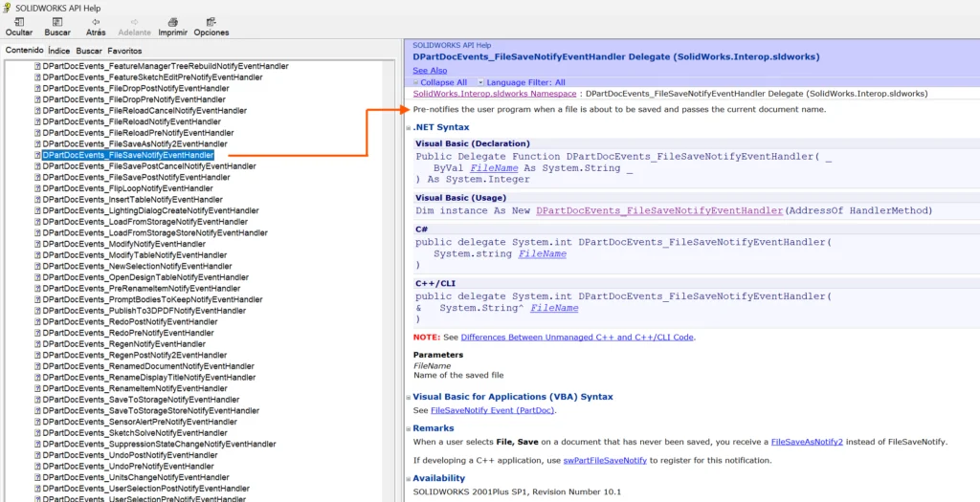Select DPartDocEvents_FileReloadCancelNotifyEventHandler topic
The height and width of the screenshot is (502, 980).
click(145, 111)
